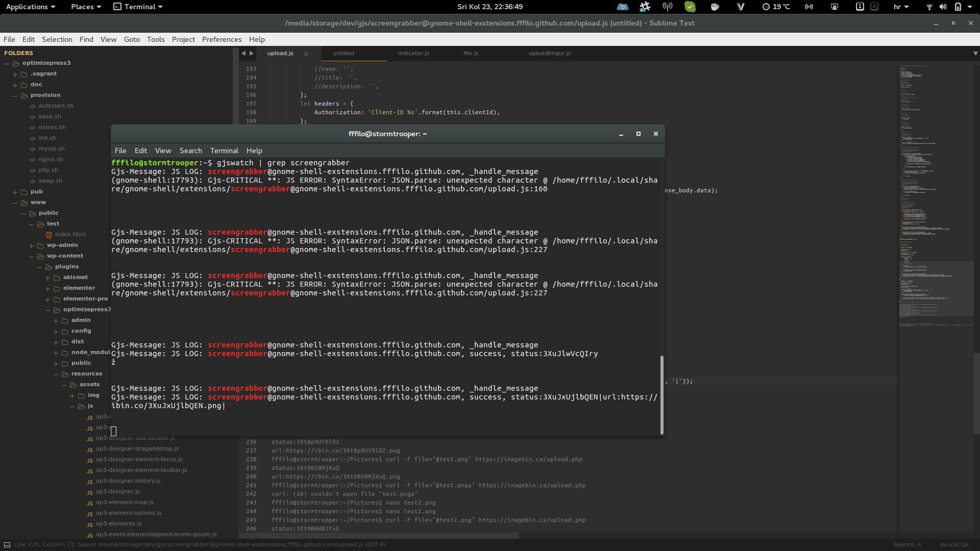Open the 19 °C weather indicator
Viewport: 980px width, 551px height.
point(776,7)
